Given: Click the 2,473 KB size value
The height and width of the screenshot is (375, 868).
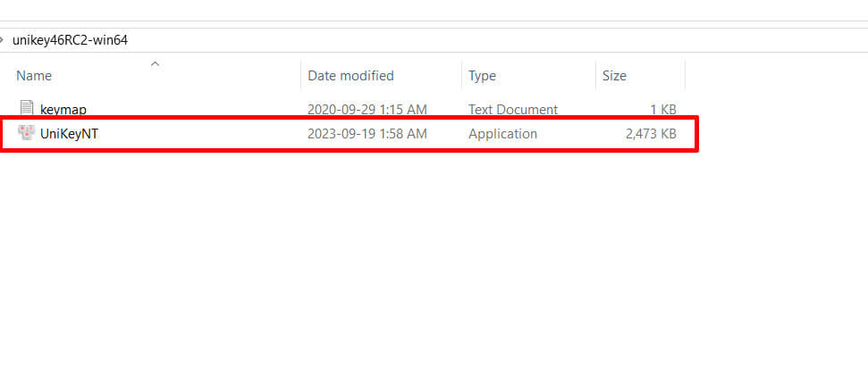Looking at the screenshot, I should click(651, 134).
